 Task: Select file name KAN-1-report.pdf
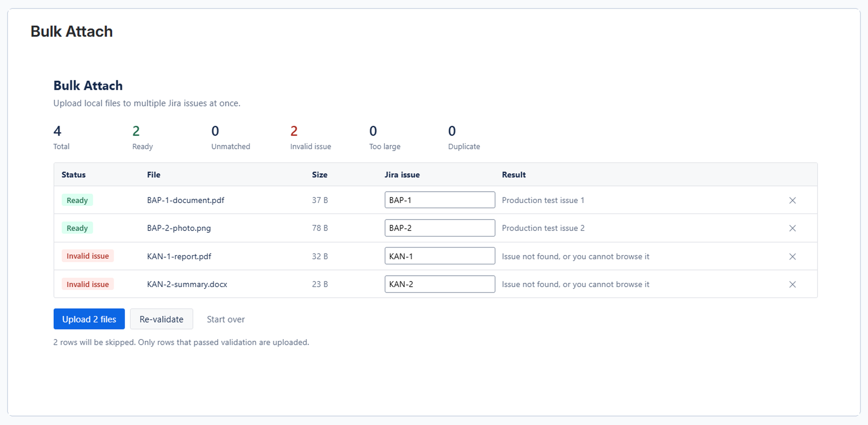pos(179,256)
